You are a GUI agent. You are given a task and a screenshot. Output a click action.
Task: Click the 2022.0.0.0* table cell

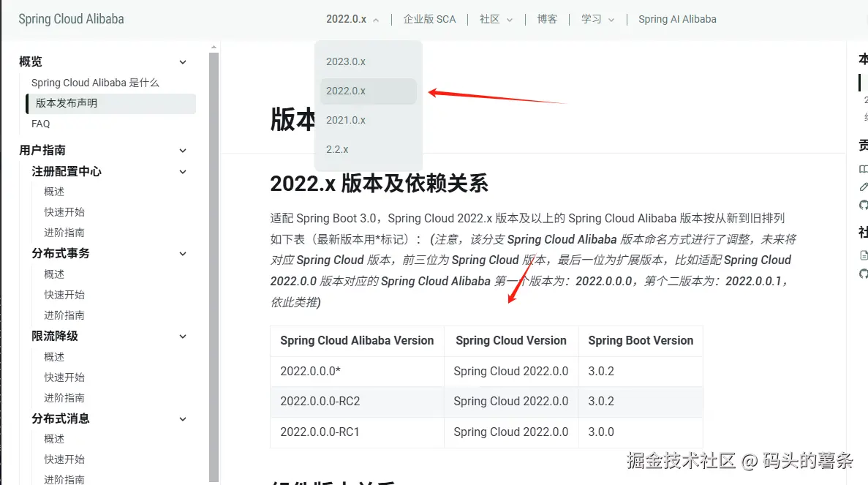[357, 371]
